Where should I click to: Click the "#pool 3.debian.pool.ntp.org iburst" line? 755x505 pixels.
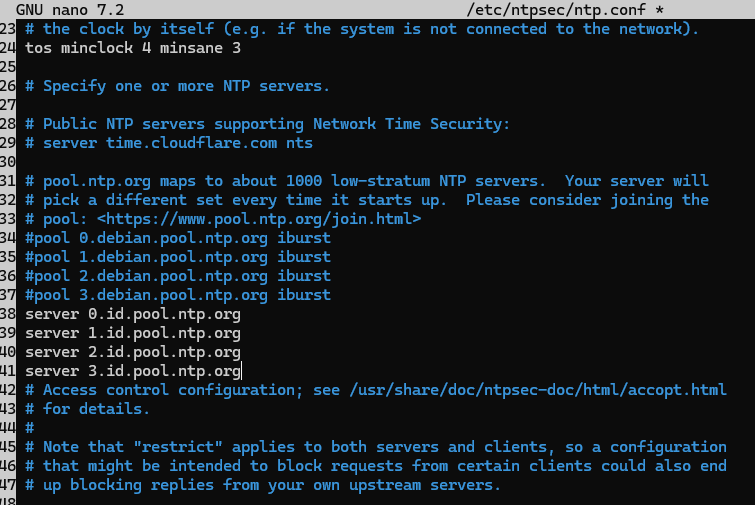tap(177, 295)
